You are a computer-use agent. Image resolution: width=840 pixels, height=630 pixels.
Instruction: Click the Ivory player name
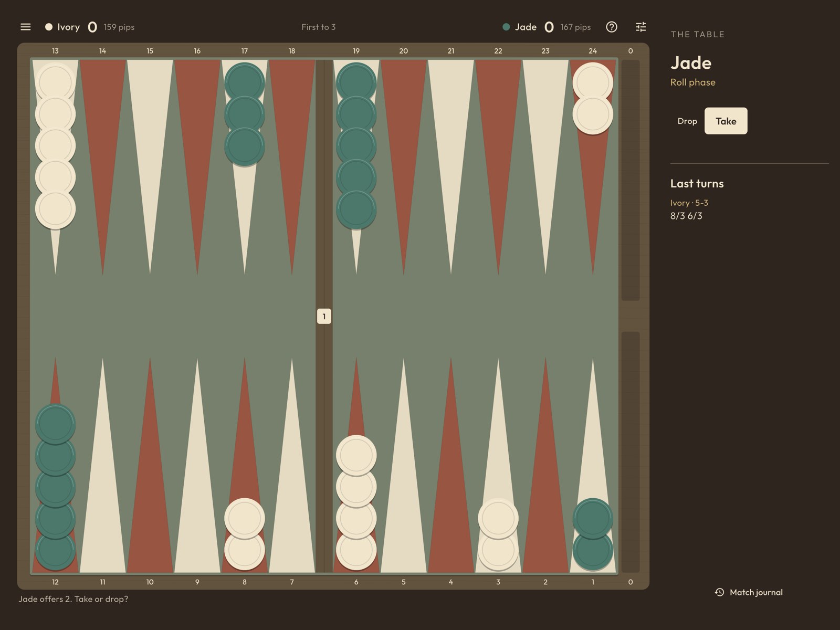click(x=68, y=27)
